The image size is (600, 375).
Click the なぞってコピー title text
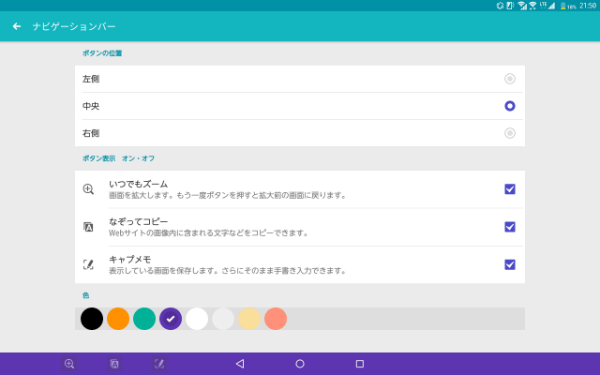[138, 222]
